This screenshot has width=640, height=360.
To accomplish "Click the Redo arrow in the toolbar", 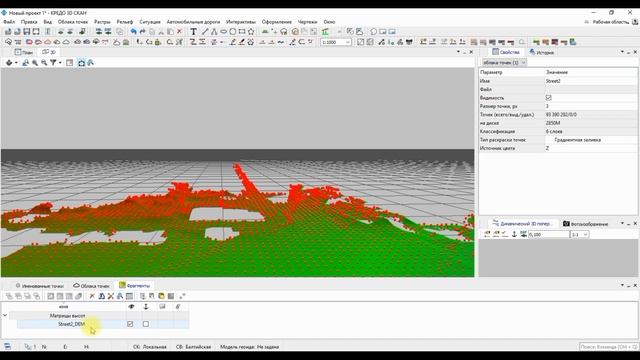I will pyautogui.click(x=142, y=31).
